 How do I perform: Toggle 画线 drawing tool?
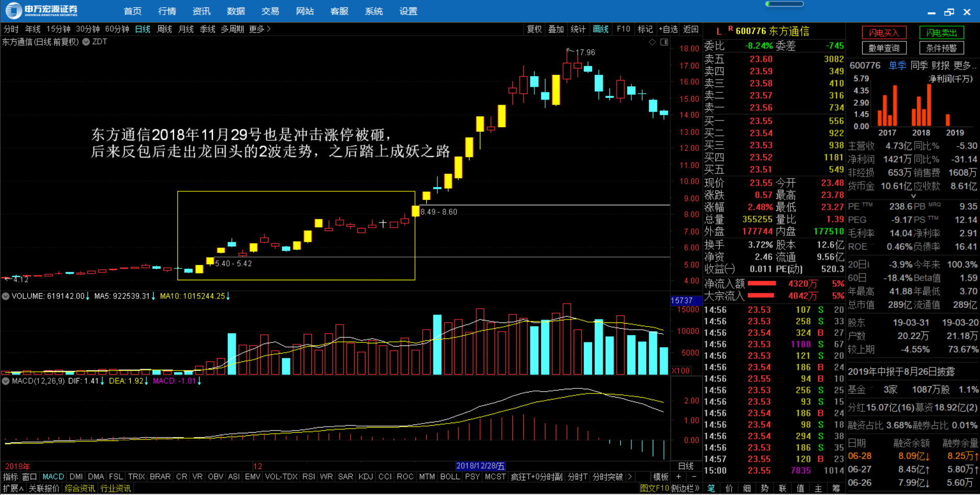[x=601, y=29]
